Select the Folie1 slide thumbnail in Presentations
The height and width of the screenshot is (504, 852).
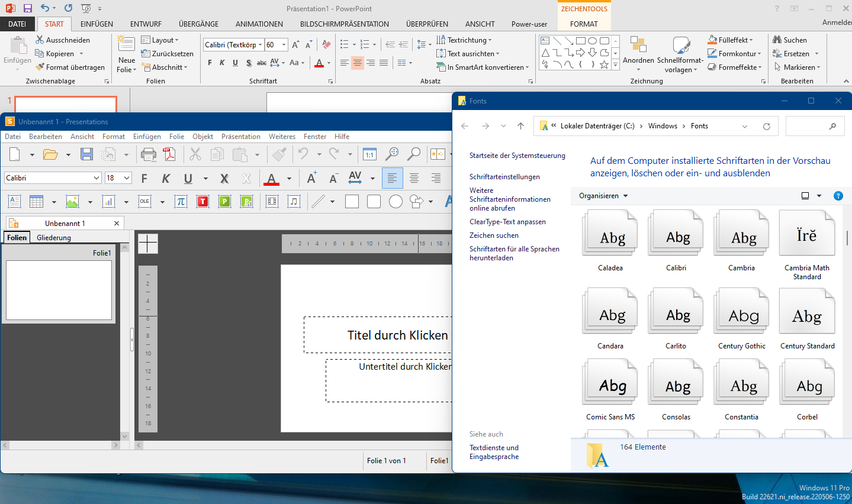point(59,290)
